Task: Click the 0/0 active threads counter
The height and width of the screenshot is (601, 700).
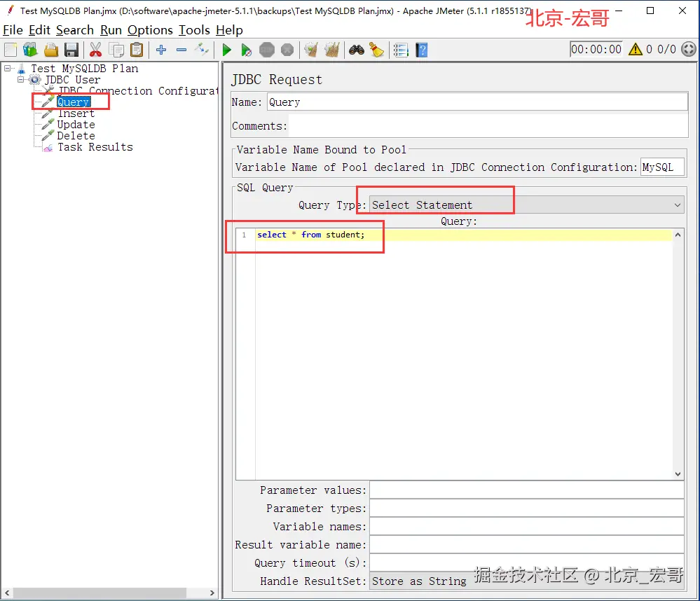Action: pos(666,49)
